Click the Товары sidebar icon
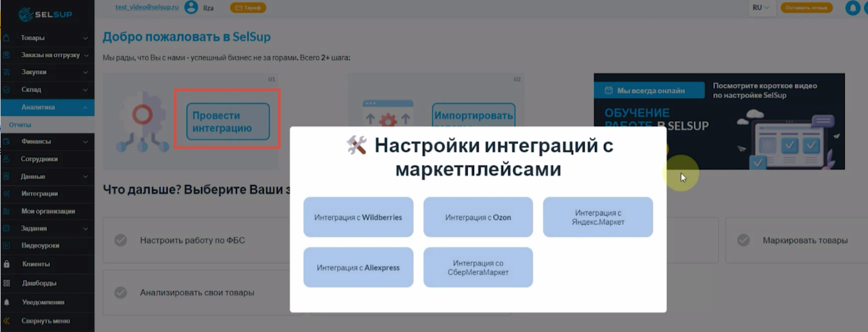Viewport: 868px width, 332px height. 6,38
